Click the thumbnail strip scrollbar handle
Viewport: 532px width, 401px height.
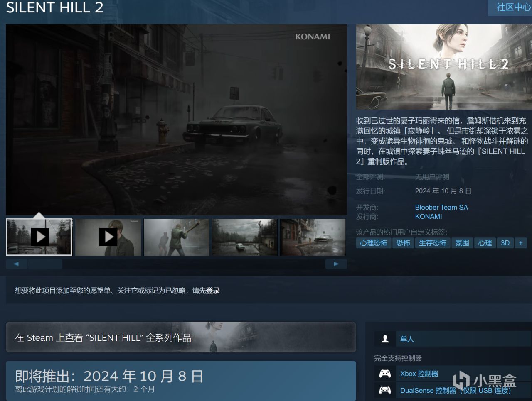(x=45, y=264)
